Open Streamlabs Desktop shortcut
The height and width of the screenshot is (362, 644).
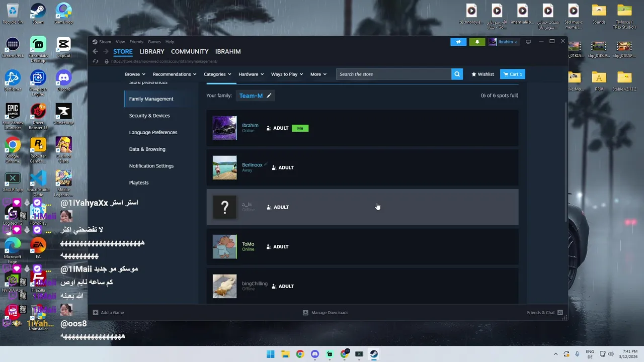[38, 50]
